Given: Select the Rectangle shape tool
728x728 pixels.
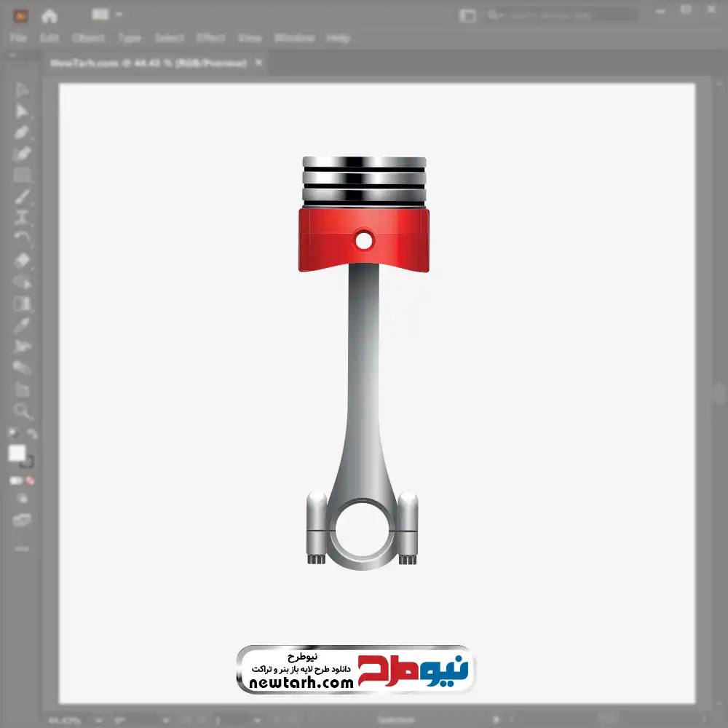Looking at the screenshot, I should (22, 175).
